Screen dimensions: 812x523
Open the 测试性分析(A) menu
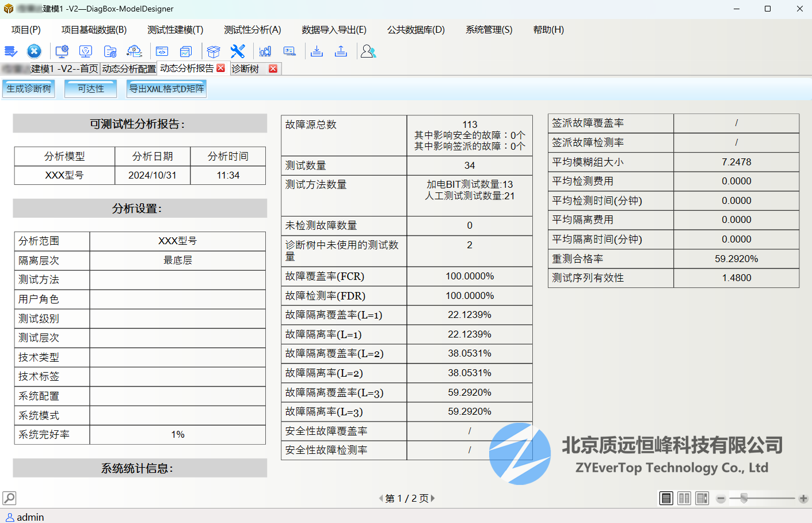pyautogui.click(x=253, y=29)
